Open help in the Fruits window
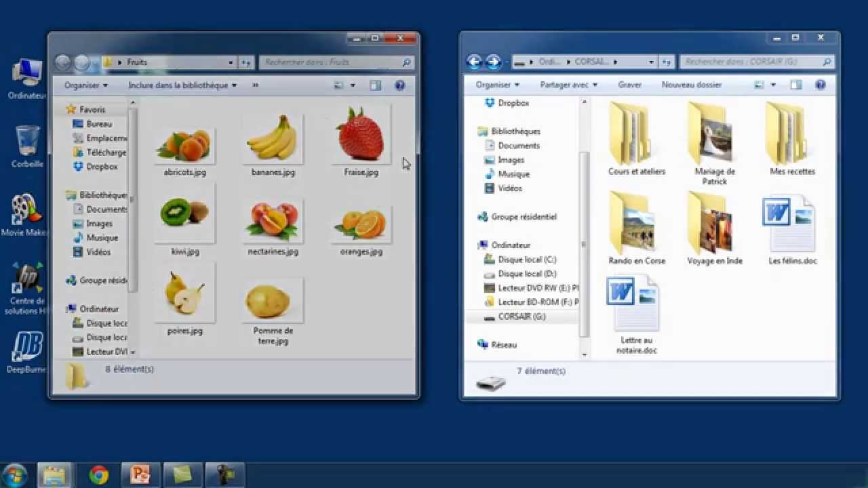Image resolution: width=868 pixels, height=488 pixels. 399,85
